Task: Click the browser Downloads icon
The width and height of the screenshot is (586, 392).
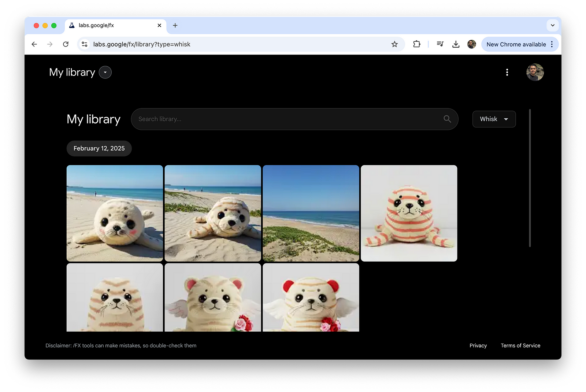Action: coord(456,44)
